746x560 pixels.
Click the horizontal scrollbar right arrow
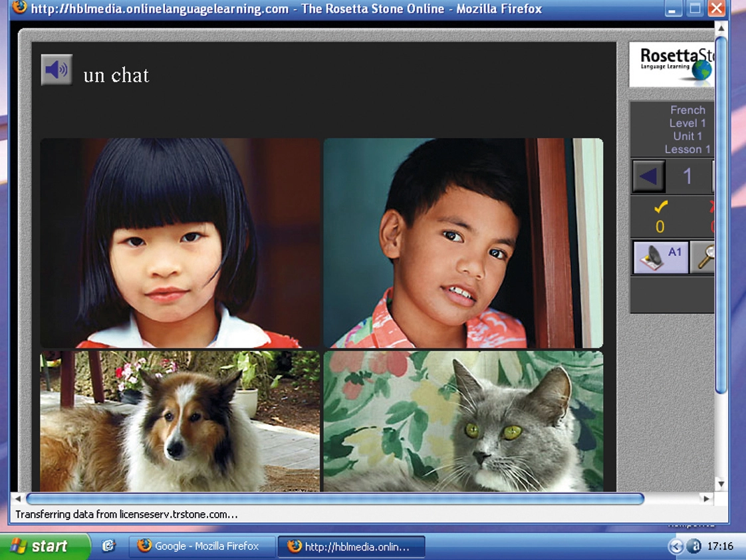click(706, 499)
